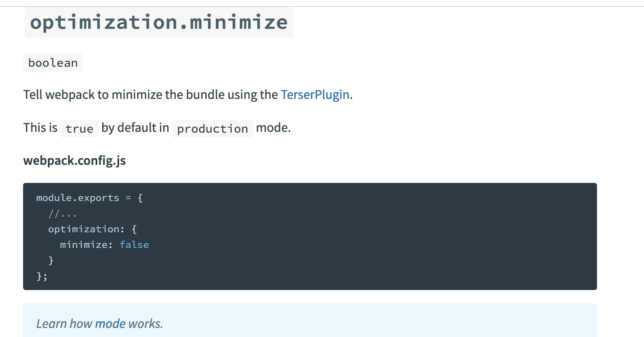Click the webpack.config.js filename label
This screenshot has height=337, width=644.
(74, 161)
